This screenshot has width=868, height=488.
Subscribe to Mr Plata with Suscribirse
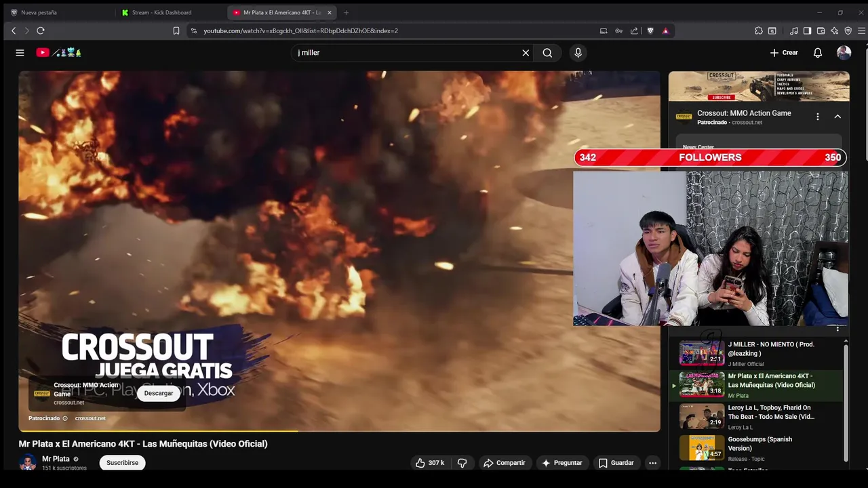(x=122, y=463)
